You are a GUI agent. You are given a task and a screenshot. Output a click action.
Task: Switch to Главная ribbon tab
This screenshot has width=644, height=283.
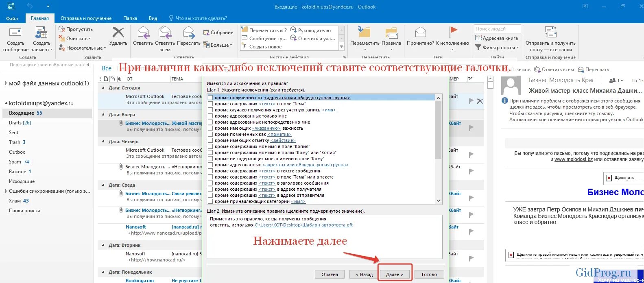(40, 18)
